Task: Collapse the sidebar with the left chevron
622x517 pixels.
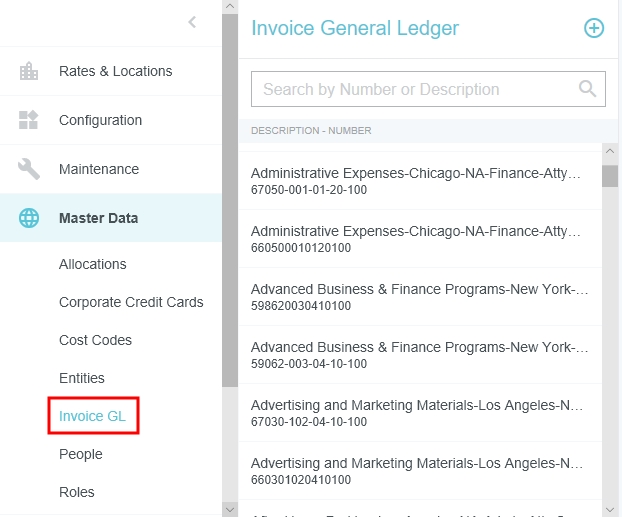Action: [x=192, y=22]
